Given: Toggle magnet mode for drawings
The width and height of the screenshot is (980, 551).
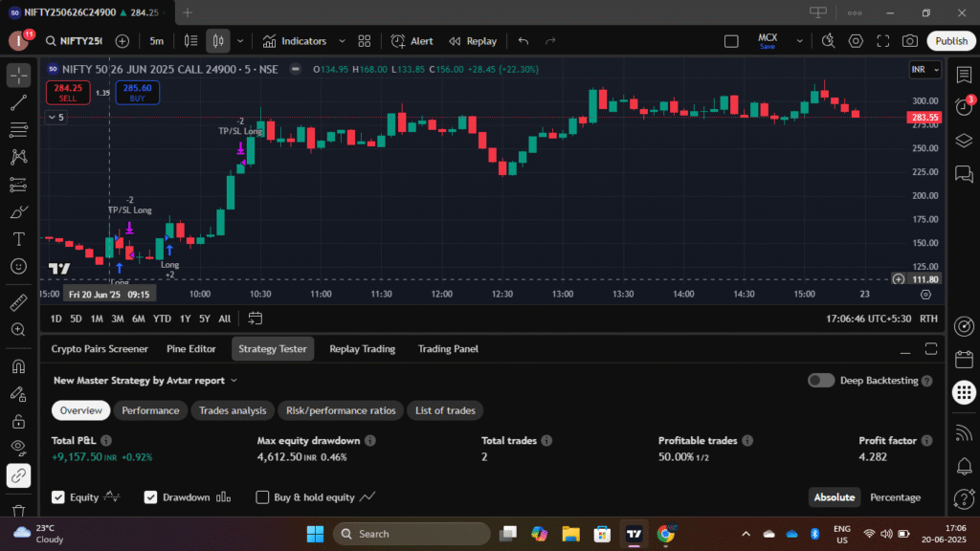Looking at the screenshot, I should 19,366.
